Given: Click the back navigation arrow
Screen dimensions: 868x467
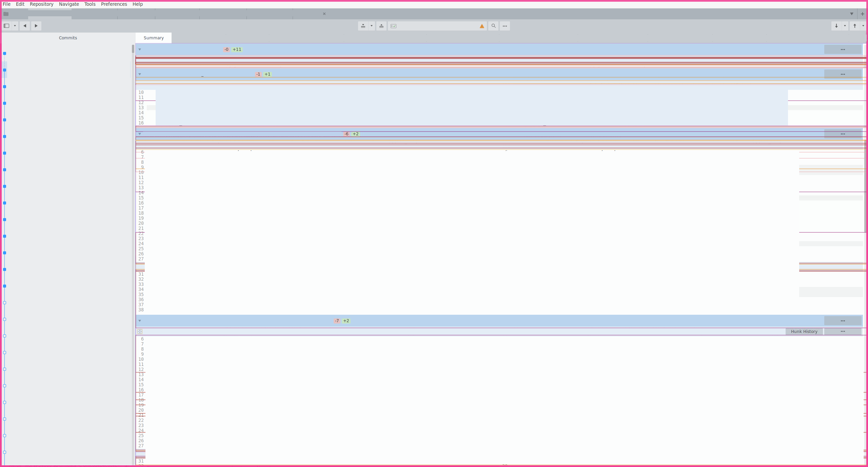Looking at the screenshot, I should click(x=24, y=26).
